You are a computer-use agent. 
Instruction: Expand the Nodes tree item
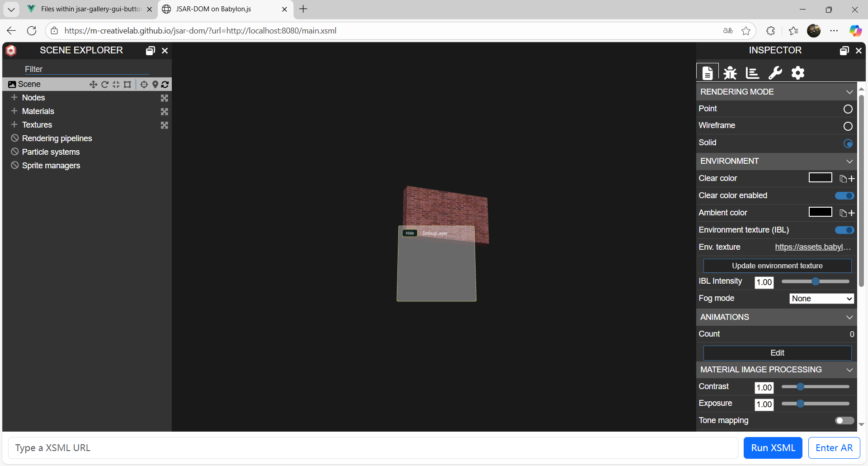14,98
